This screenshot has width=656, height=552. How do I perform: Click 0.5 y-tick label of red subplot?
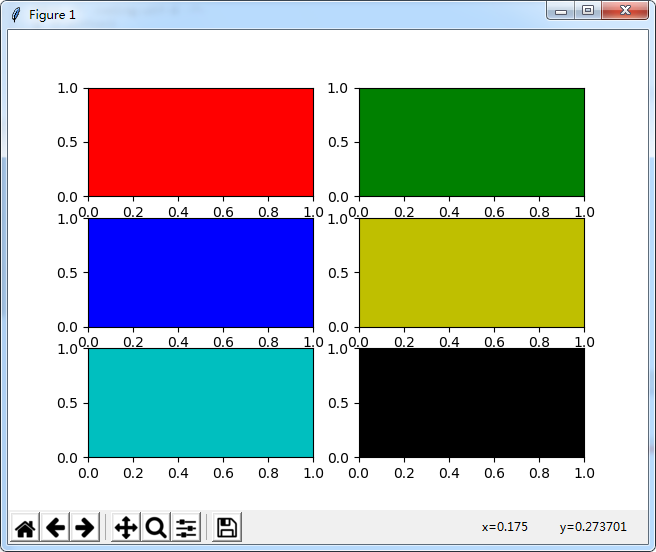[x=67, y=143]
